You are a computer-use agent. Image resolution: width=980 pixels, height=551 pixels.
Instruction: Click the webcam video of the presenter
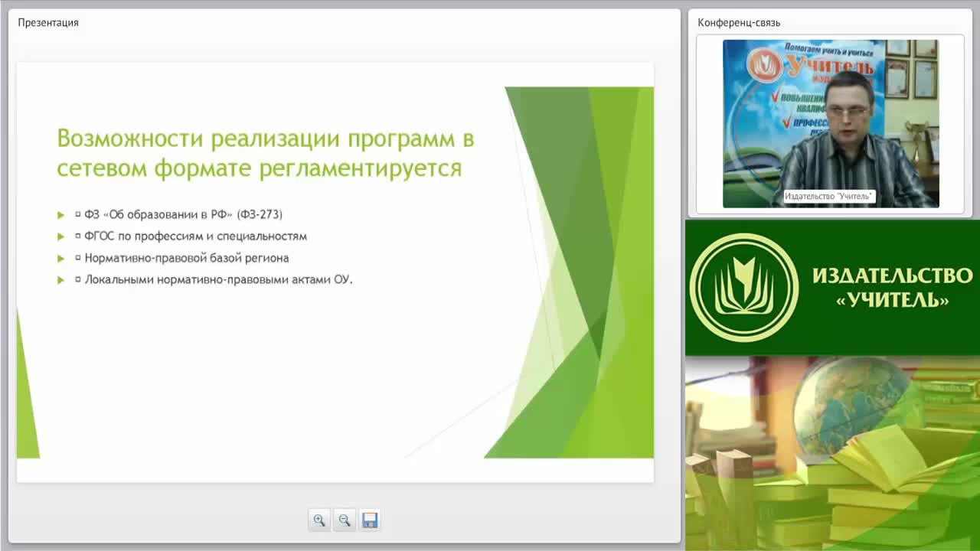coord(831,124)
